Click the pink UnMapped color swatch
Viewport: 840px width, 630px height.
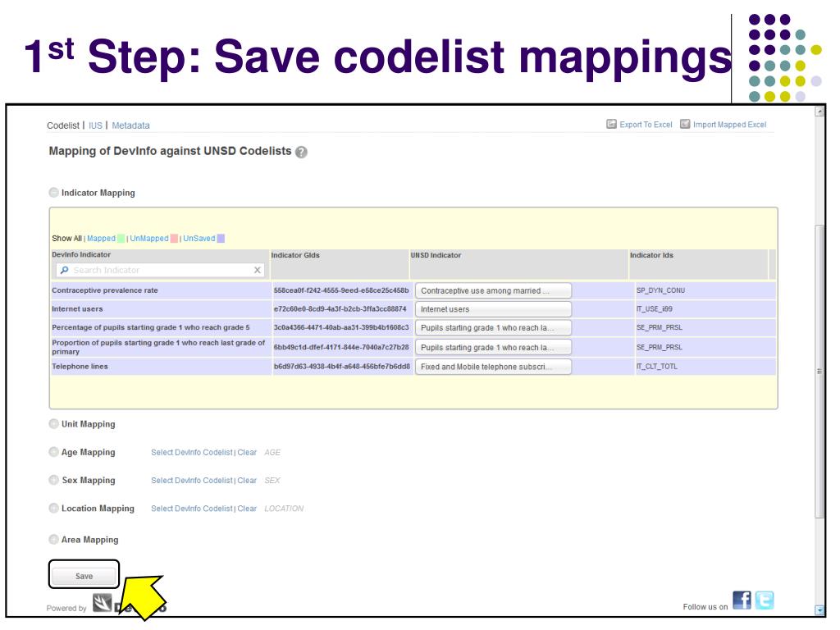174,239
